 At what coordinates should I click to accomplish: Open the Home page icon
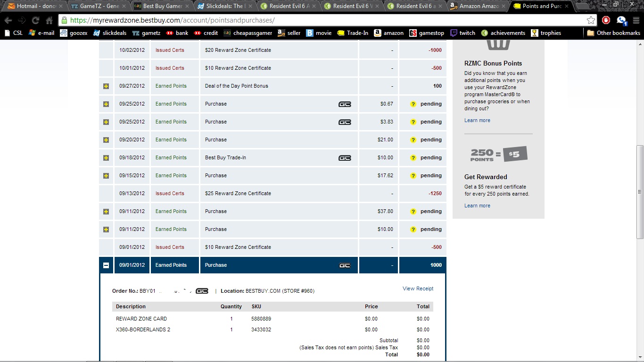(49, 20)
